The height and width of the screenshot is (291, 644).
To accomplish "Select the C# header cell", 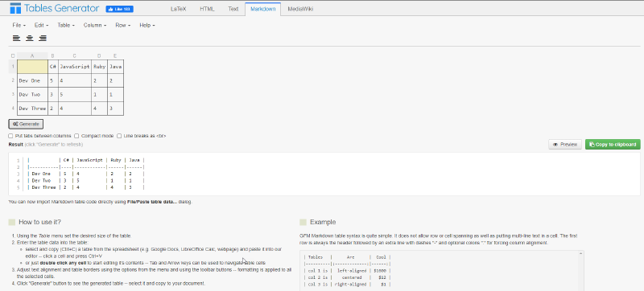I will click(53, 67).
